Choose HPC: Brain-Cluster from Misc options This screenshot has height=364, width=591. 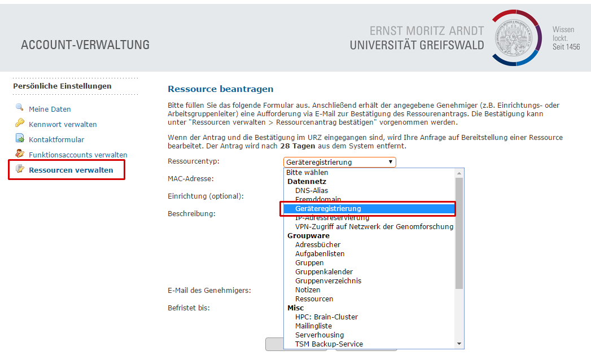pos(326,317)
